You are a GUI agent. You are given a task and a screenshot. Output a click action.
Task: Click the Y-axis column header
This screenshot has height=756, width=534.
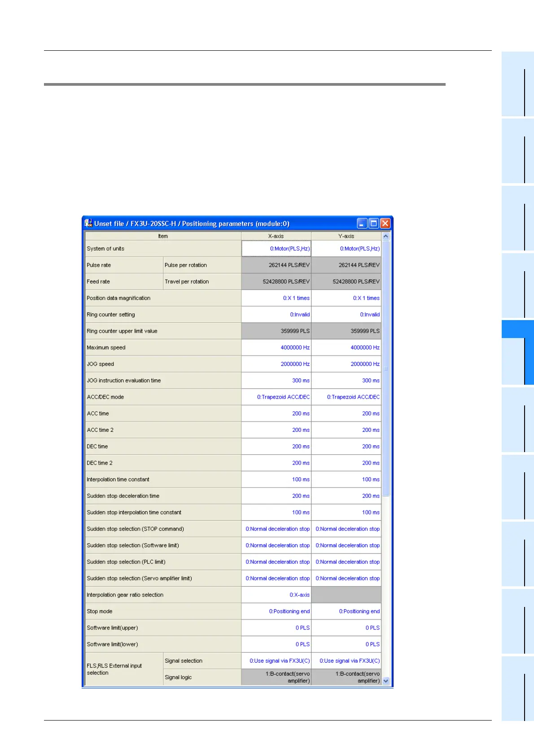click(x=346, y=236)
